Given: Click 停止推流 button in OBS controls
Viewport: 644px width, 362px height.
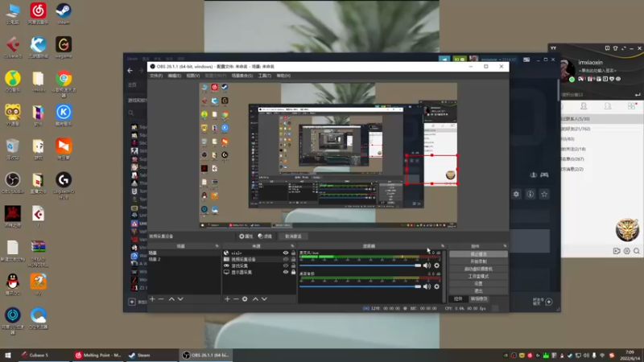Looking at the screenshot, I should [x=478, y=254].
